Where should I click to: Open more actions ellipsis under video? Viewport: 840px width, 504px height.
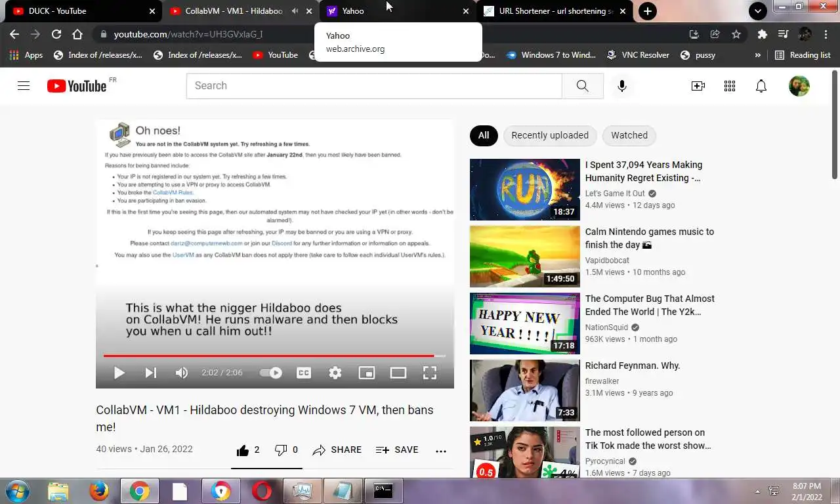(441, 450)
